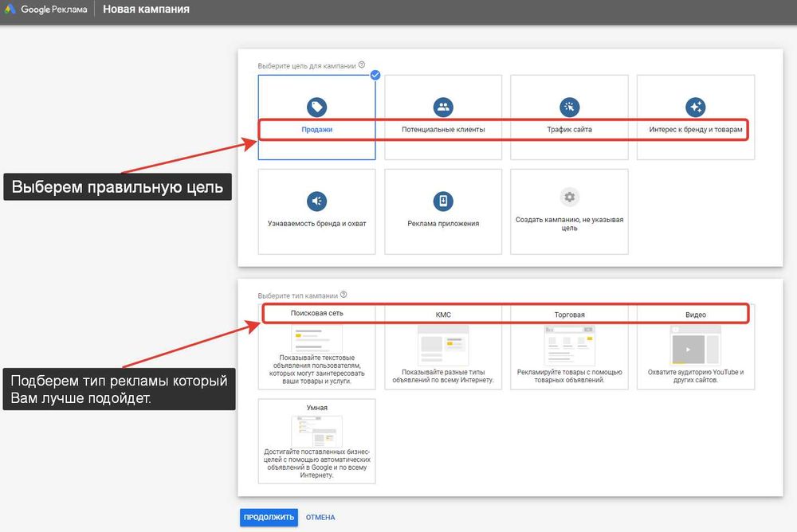Select the Трафик сайта cursor icon
The image size is (797, 532).
pyautogui.click(x=569, y=108)
